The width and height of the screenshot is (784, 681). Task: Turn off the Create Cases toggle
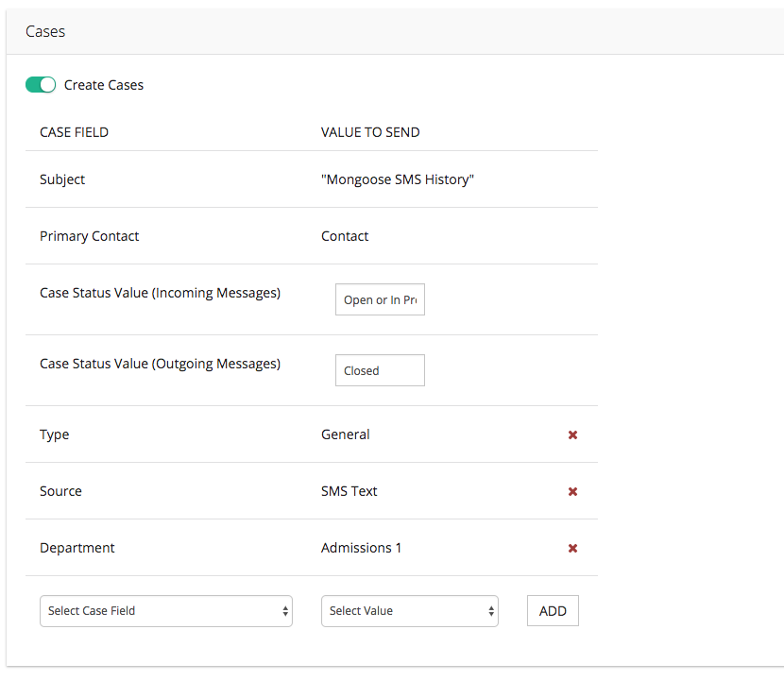pyautogui.click(x=41, y=85)
